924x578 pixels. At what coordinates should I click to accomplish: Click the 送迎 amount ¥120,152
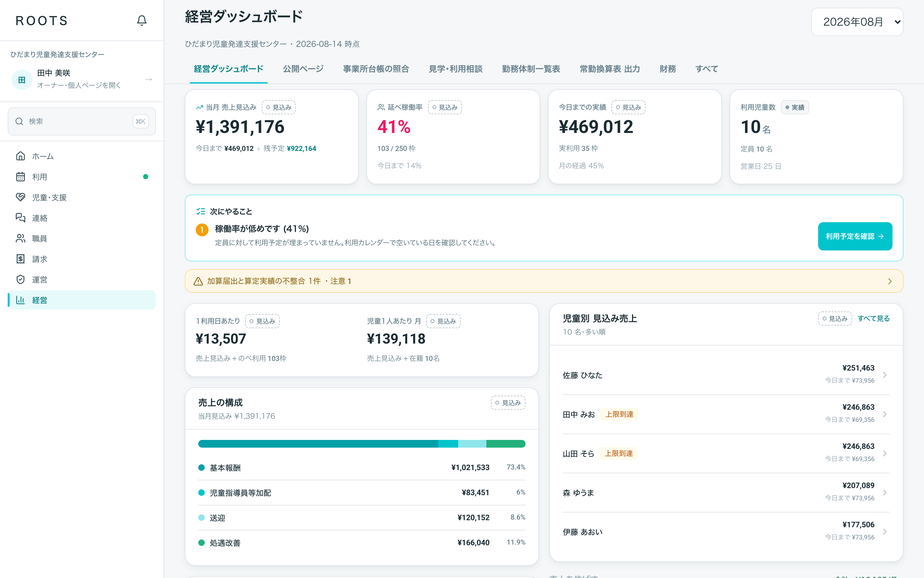click(474, 518)
